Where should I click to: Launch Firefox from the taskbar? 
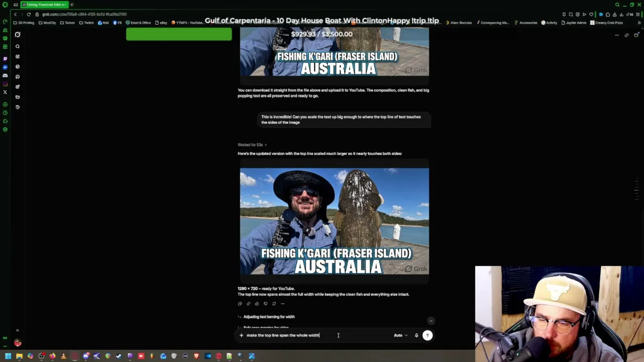coord(52,356)
